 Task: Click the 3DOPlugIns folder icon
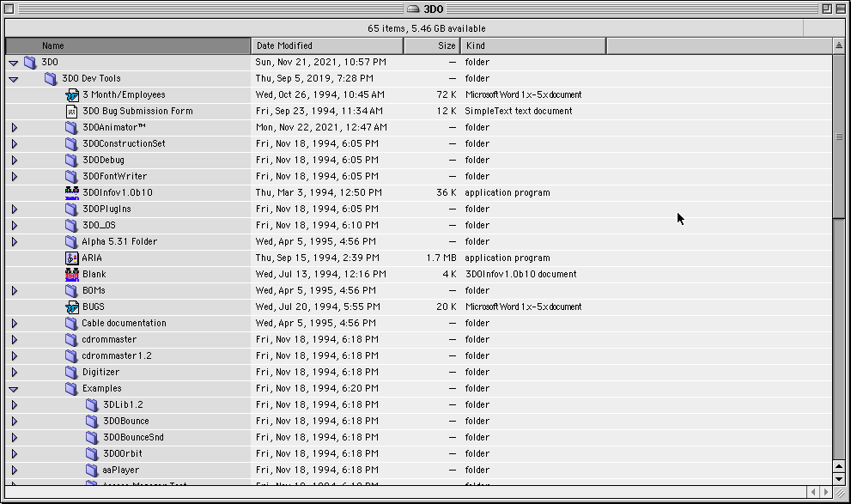[71, 209]
